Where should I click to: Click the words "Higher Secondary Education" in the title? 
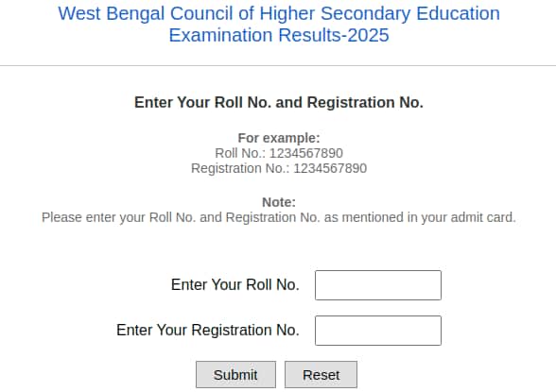coord(380,14)
